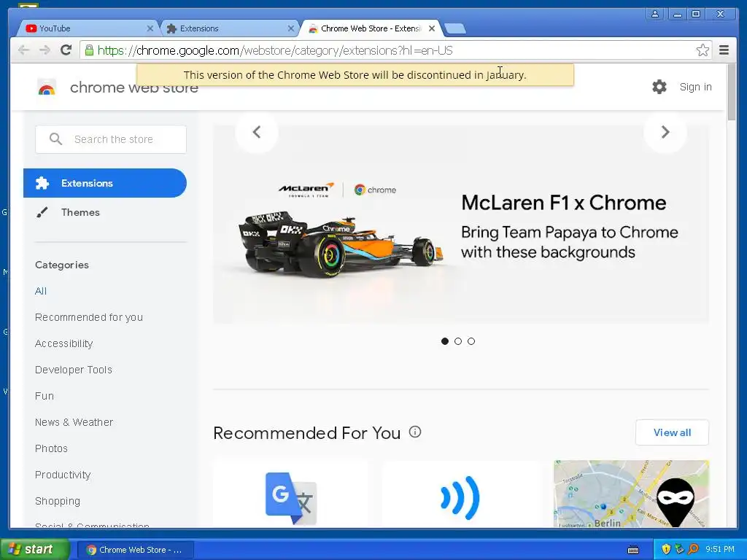The width and height of the screenshot is (747, 560).
Task: Click the discontinued in January notice
Action: [x=355, y=75]
